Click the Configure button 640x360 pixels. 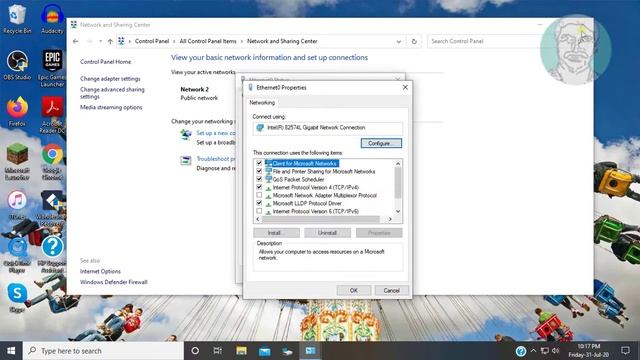point(381,143)
